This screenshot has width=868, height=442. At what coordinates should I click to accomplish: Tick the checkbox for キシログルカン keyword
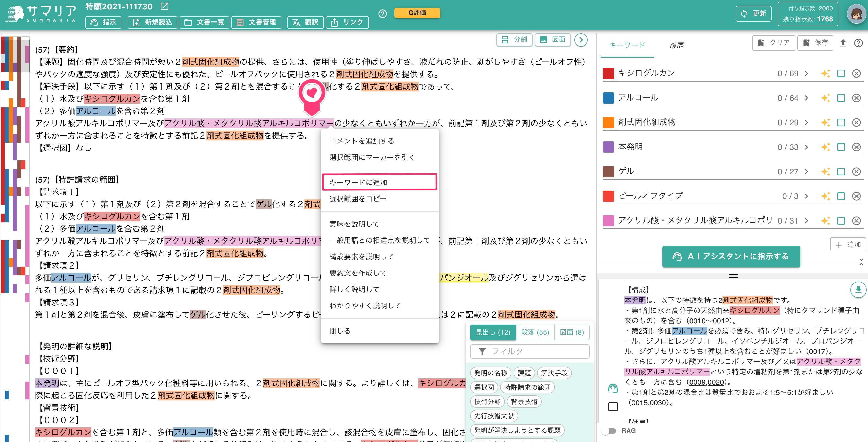point(841,73)
